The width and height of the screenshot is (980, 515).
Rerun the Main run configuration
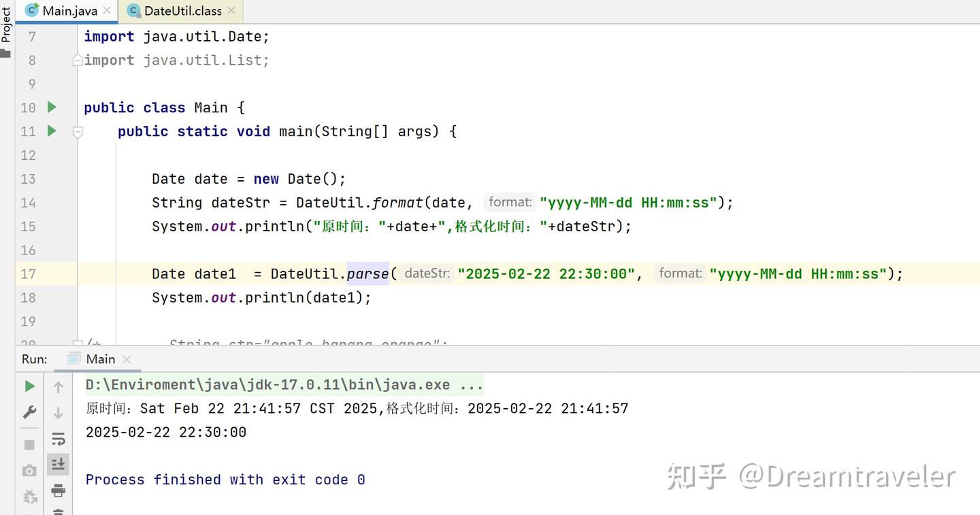point(29,386)
